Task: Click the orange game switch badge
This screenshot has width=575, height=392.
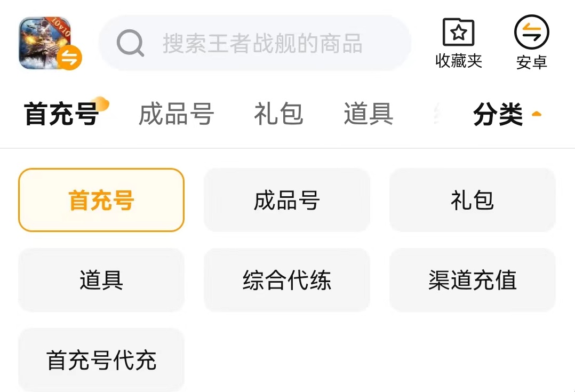Action: [x=69, y=58]
